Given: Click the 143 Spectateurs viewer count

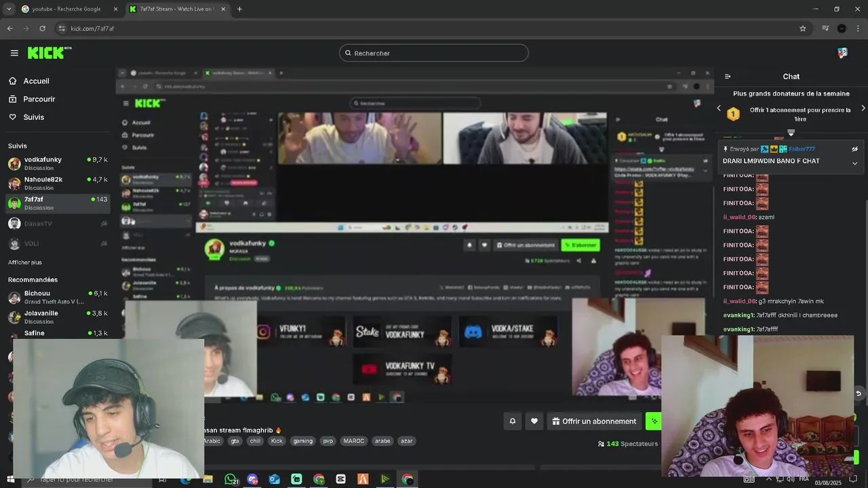Looking at the screenshot, I should [628, 444].
